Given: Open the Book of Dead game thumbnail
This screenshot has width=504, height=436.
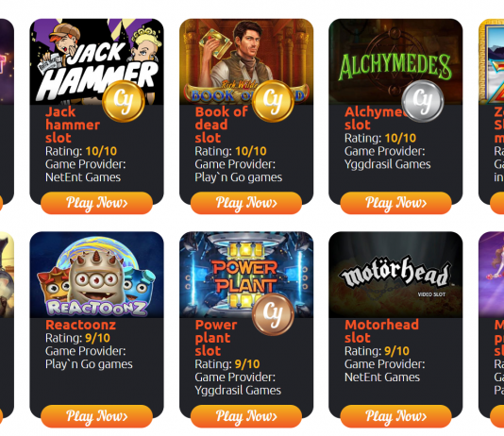Looking at the screenshot, I should tap(246, 61).
